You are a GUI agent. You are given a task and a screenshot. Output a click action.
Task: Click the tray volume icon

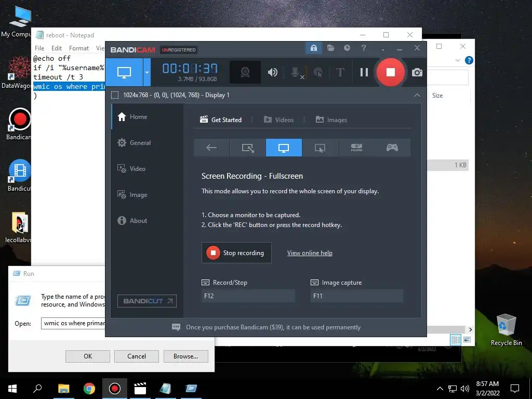[465, 389]
